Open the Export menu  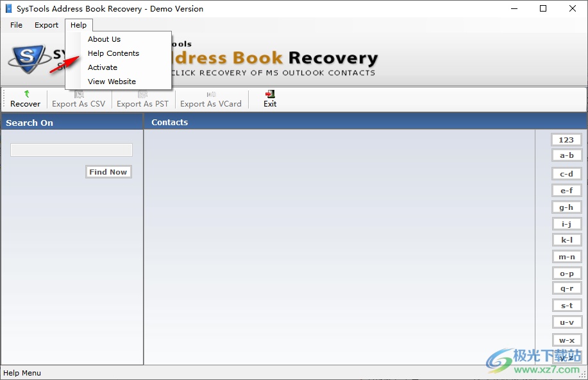pyautogui.click(x=47, y=25)
